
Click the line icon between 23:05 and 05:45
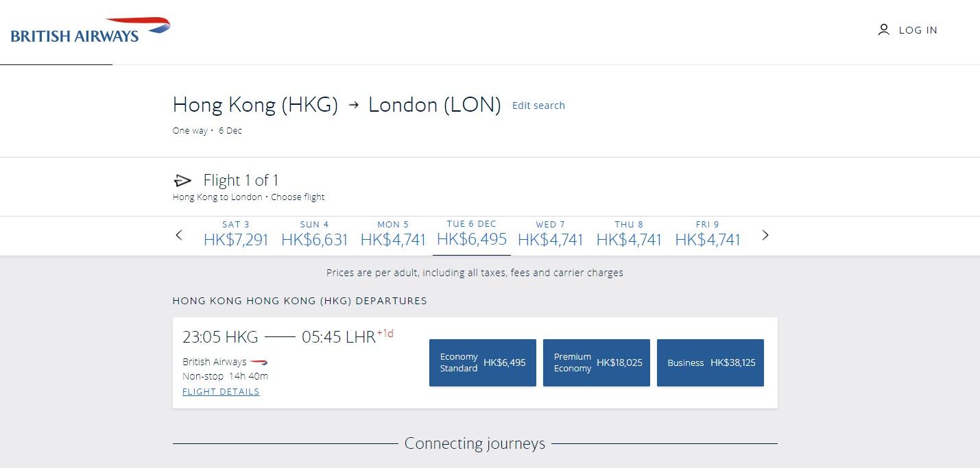click(x=278, y=336)
